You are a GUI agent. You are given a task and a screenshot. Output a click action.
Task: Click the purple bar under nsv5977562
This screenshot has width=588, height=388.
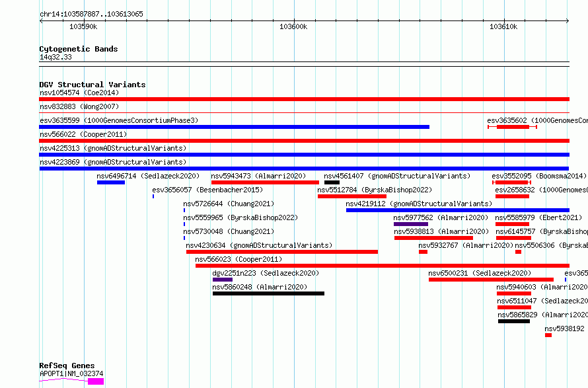411,224
